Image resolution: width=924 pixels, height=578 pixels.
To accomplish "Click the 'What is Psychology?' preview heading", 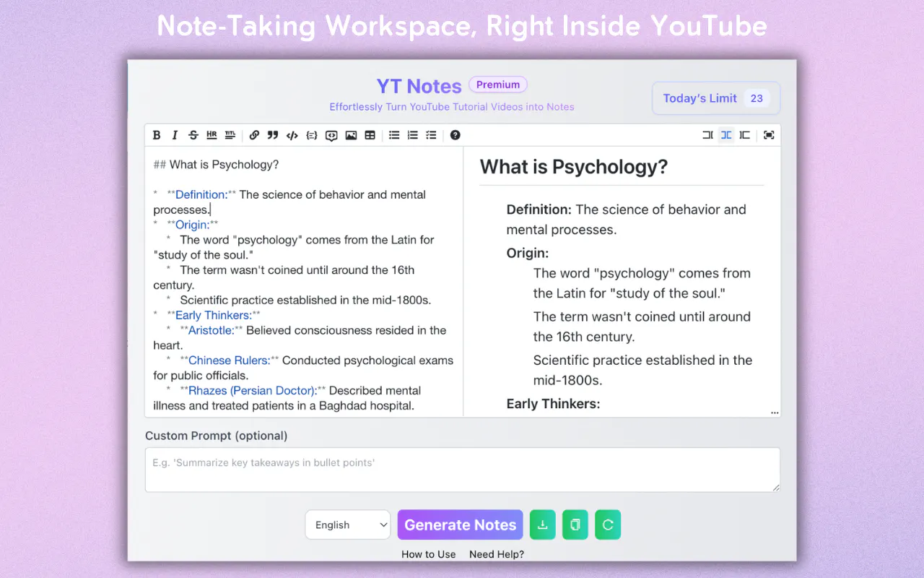I will pos(574,167).
